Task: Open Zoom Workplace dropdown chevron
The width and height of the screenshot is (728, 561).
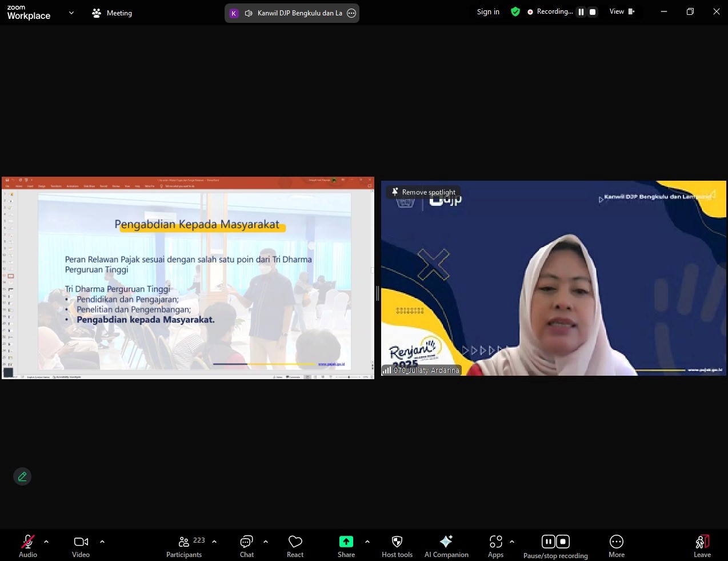Action: pos(71,13)
